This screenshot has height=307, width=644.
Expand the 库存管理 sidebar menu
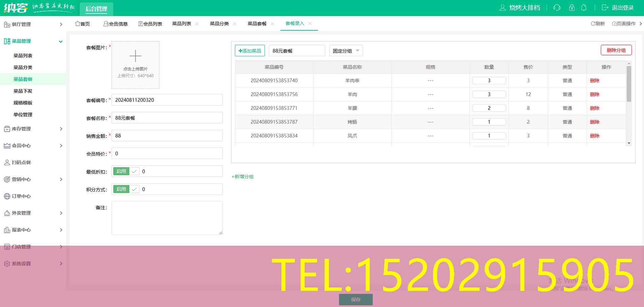coord(33,129)
